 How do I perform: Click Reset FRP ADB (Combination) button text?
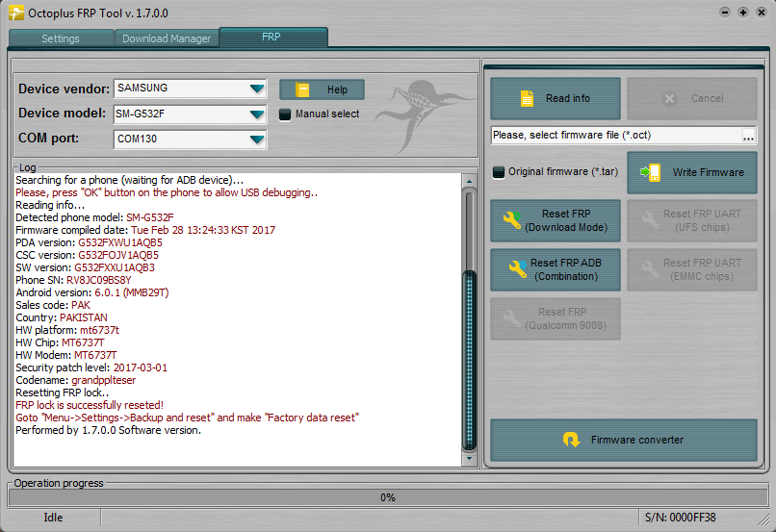(x=566, y=269)
